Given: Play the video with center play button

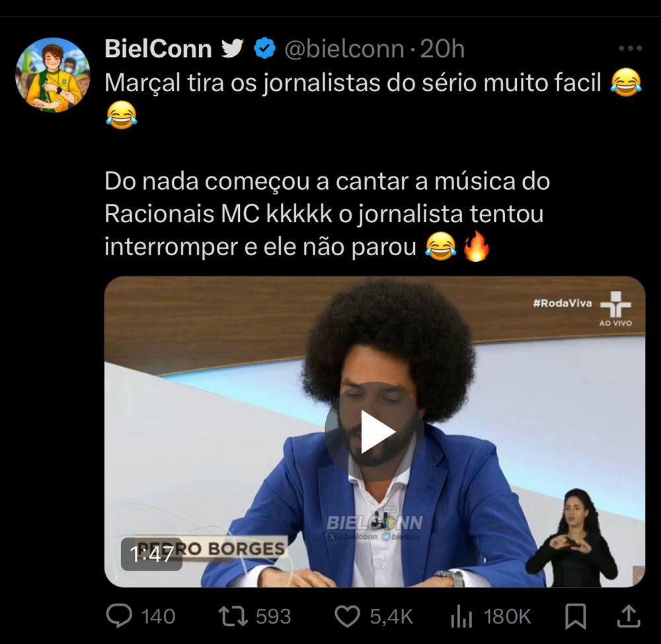Looking at the screenshot, I should pos(375,432).
